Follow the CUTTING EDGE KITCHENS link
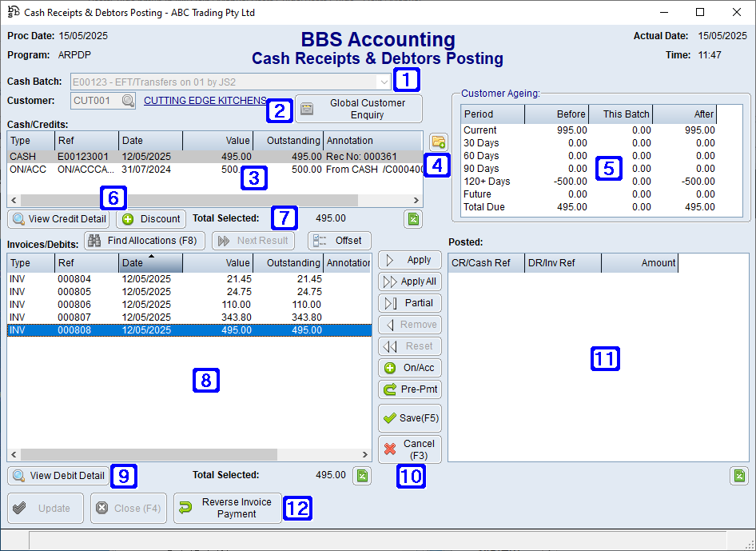The height and width of the screenshot is (551, 756). pos(204,101)
